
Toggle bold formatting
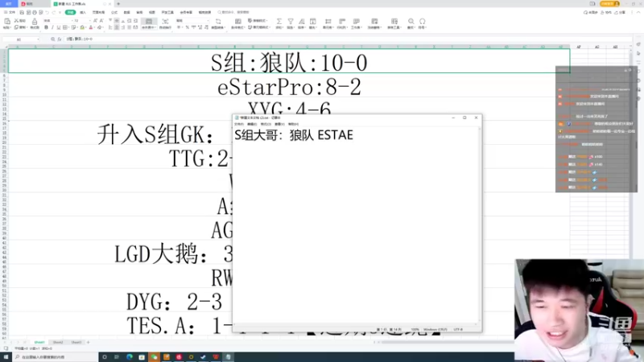(x=46, y=27)
